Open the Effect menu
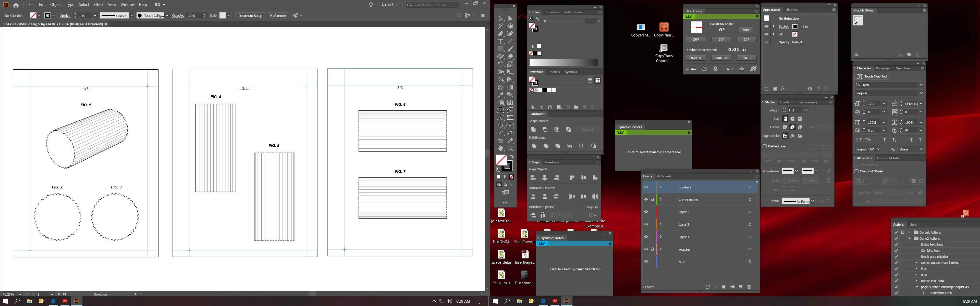 coord(98,5)
